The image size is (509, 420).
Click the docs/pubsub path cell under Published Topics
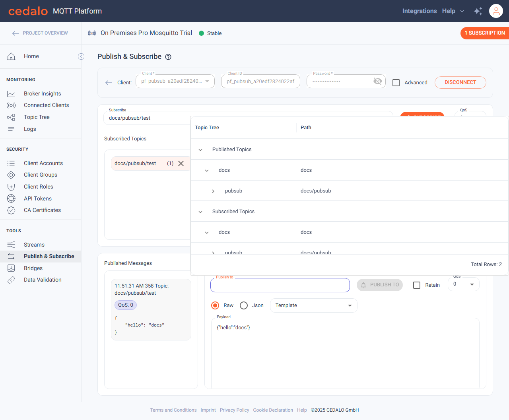pos(316,191)
